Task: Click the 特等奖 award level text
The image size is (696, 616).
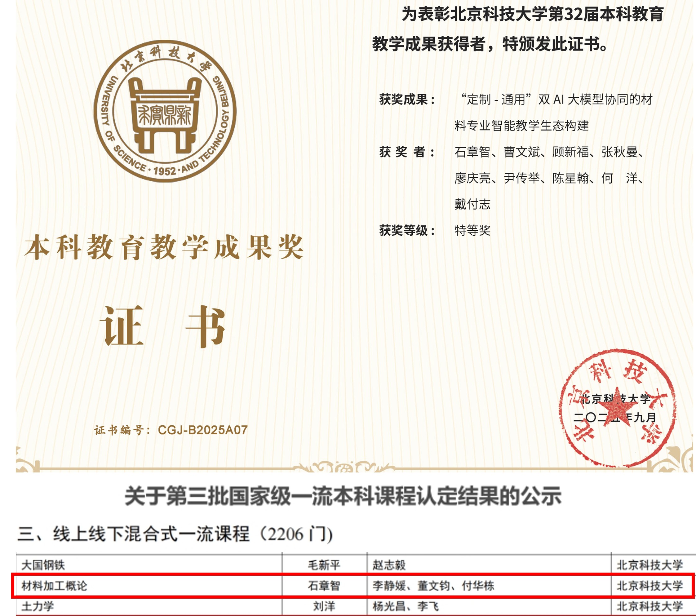Action: (x=472, y=231)
